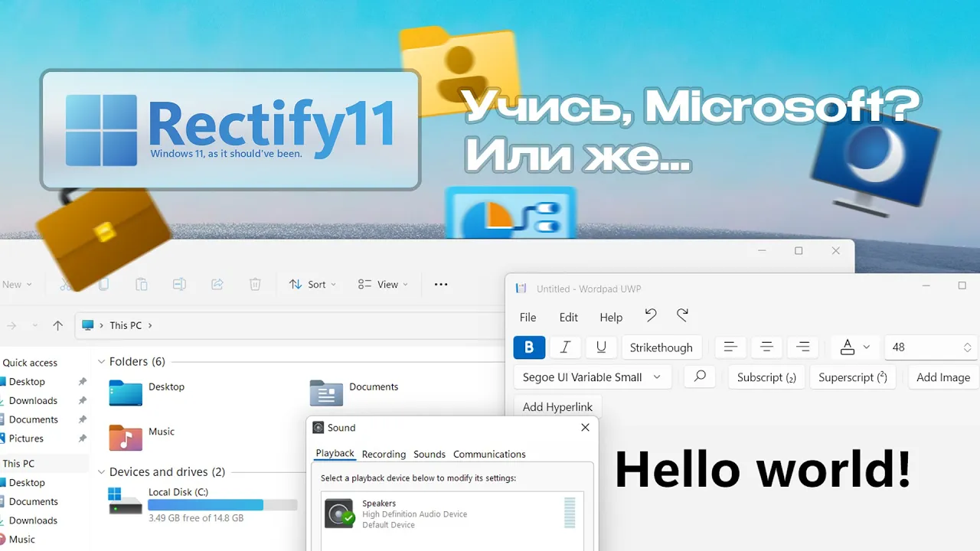This screenshot has height=551, width=980.
Task: Toggle Superscript formatting in Wordpad
Action: (852, 377)
